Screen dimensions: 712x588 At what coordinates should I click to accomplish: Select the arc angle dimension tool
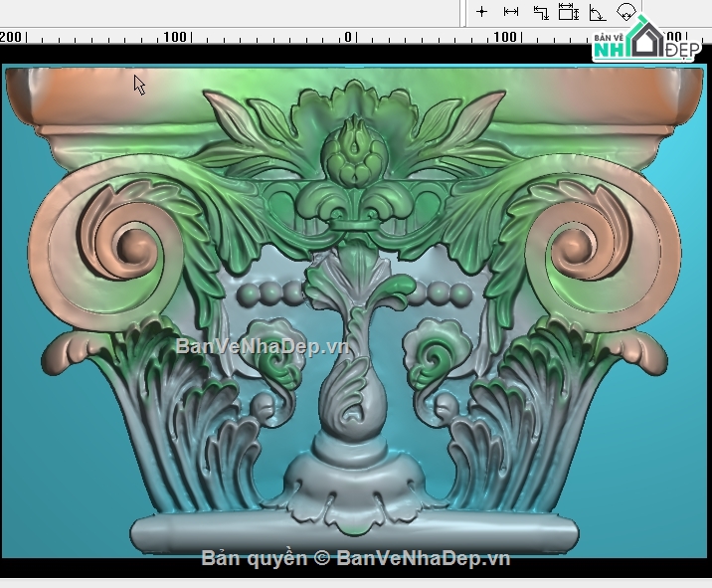(626, 11)
